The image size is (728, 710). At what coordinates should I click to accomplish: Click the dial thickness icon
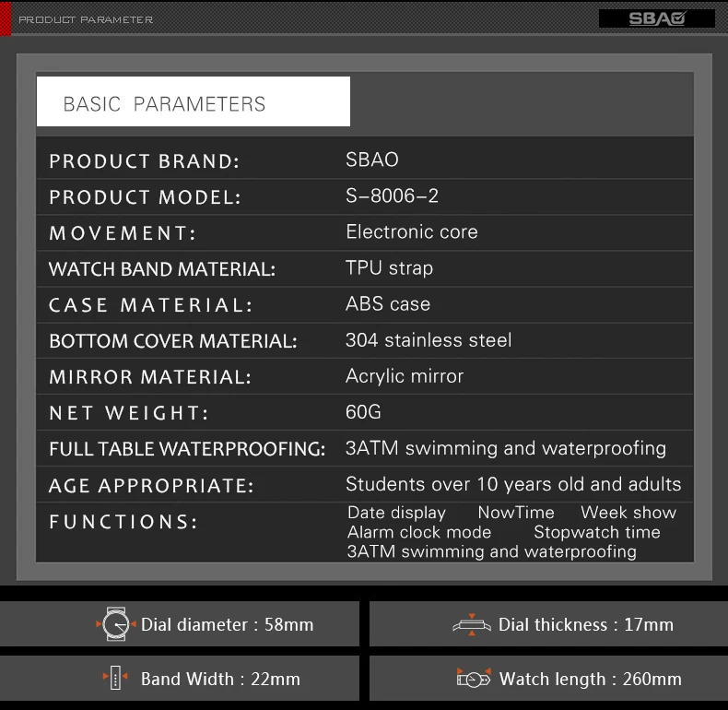pyautogui.click(x=472, y=624)
